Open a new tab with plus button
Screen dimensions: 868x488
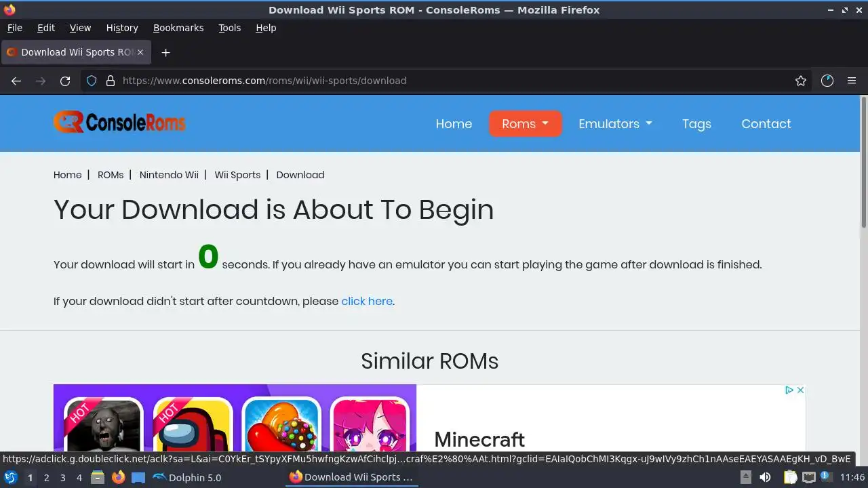pyautogui.click(x=165, y=52)
